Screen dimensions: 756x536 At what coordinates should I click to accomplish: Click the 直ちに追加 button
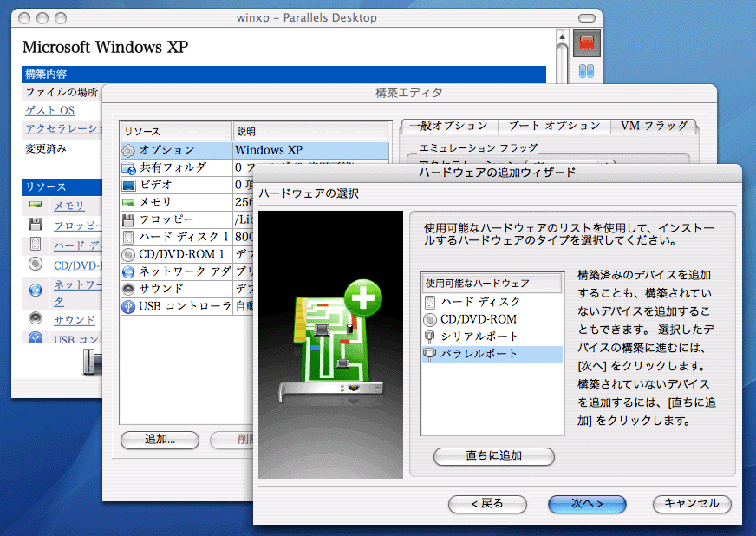point(494,456)
